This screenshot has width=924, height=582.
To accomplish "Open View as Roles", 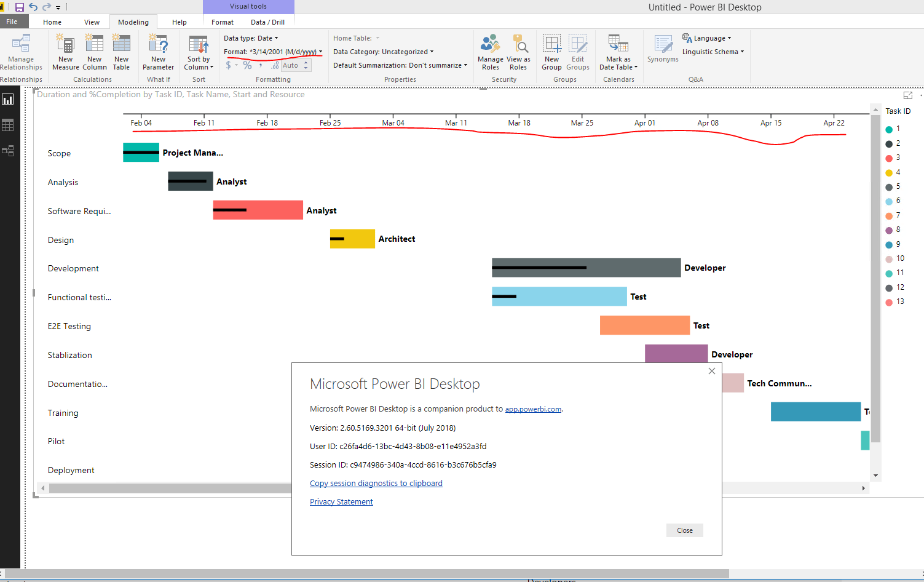I will pyautogui.click(x=518, y=52).
